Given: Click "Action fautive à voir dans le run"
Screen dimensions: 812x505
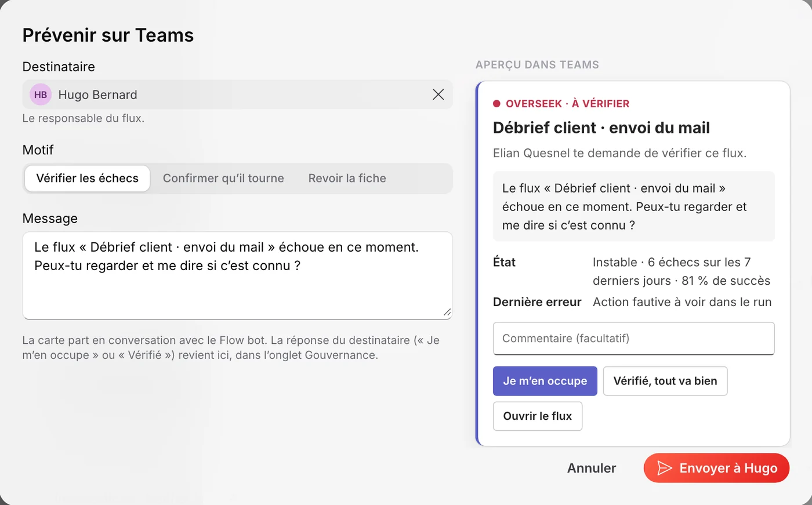Looking at the screenshot, I should tap(682, 302).
